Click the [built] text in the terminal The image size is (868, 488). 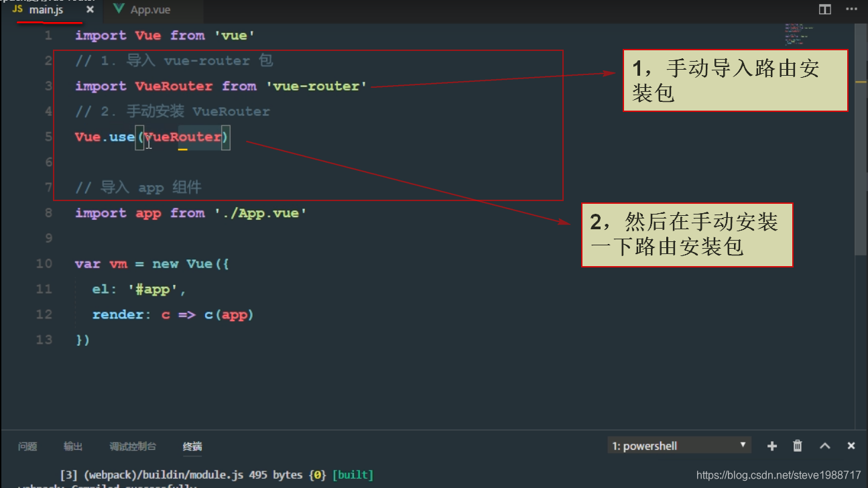[353, 475]
